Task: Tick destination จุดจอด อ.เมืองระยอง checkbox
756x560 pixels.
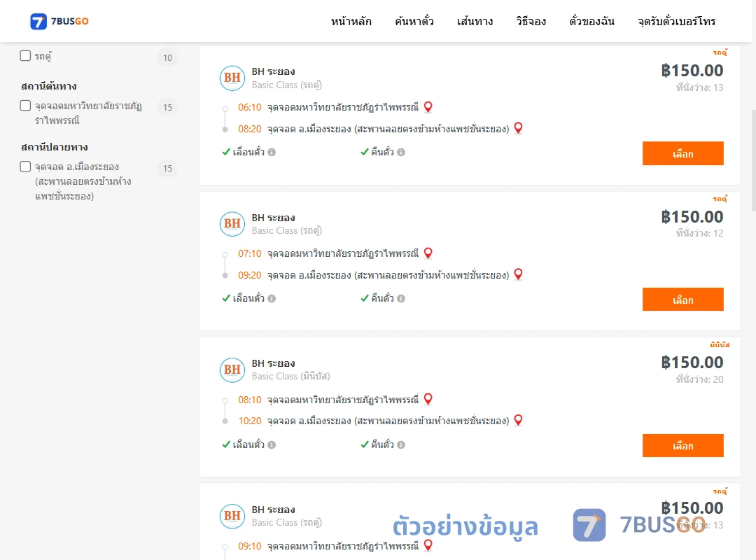Action: point(25,167)
